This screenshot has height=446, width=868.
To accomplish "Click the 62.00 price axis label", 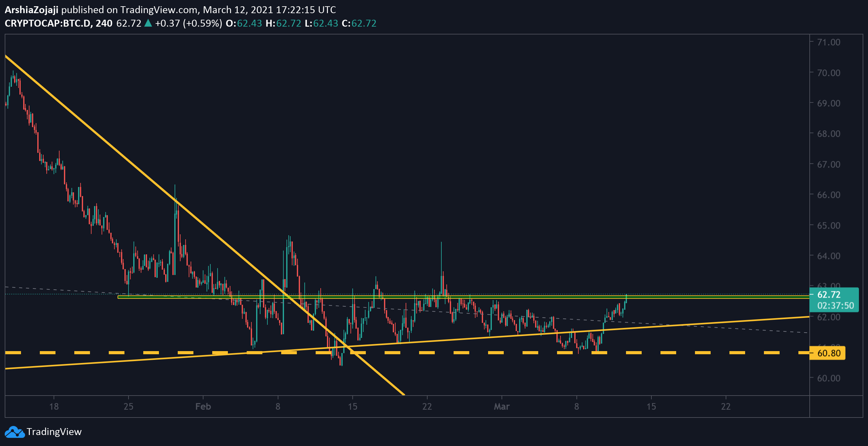I will pyautogui.click(x=829, y=317).
